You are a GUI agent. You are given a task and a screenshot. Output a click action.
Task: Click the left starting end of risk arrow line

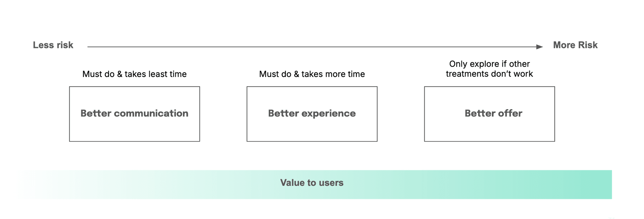point(89,47)
